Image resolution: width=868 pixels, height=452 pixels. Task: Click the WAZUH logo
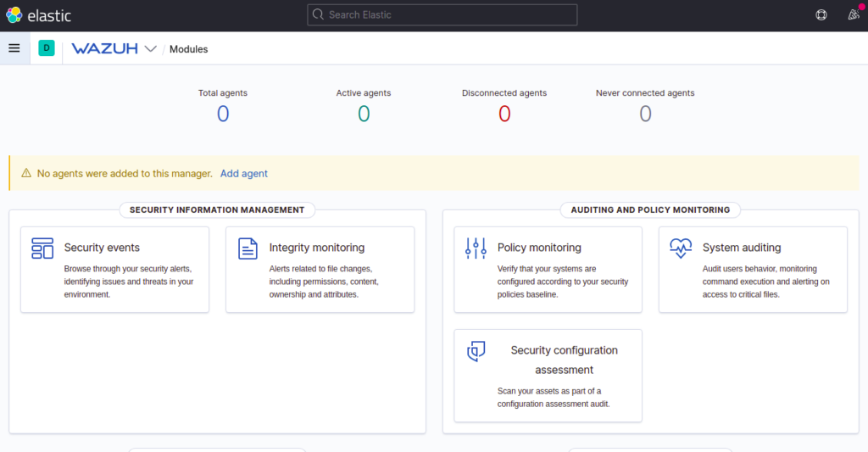[104, 48]
